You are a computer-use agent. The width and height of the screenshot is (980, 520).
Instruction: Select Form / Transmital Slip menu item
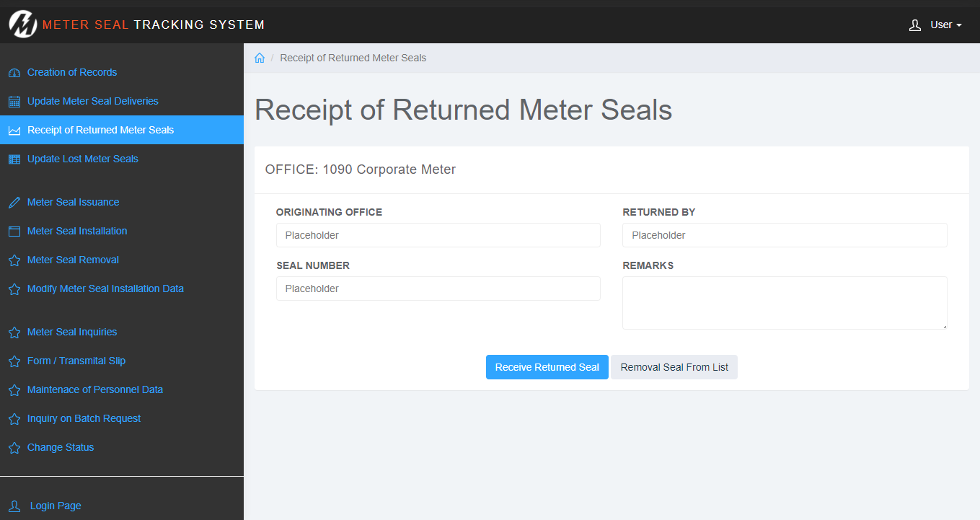click(76, 361)
